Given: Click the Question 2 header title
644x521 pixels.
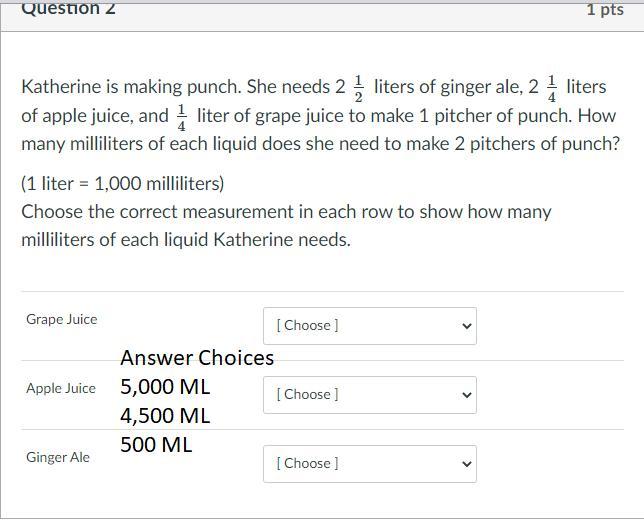Looking at the screenshot, I should [68, 9].
